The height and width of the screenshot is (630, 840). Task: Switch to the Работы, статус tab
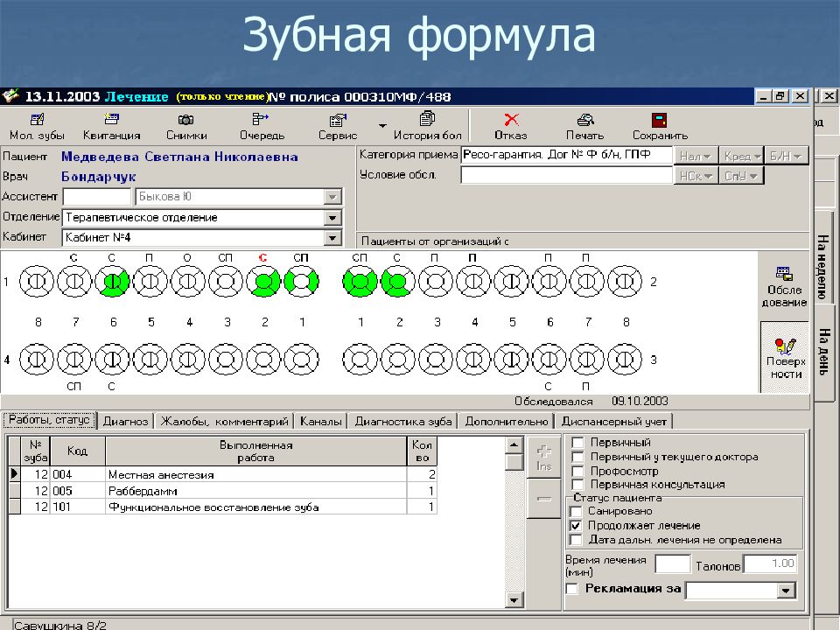click(x=49, y=420)
